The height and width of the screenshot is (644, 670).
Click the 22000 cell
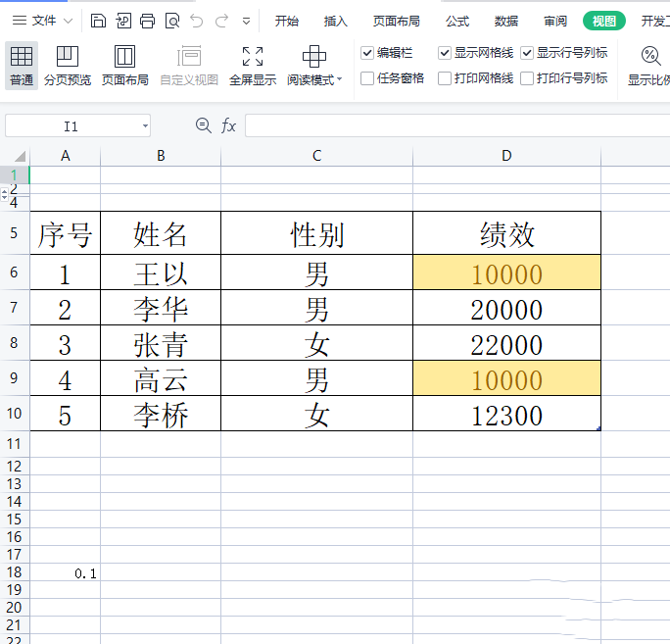(x=506, y=343)
